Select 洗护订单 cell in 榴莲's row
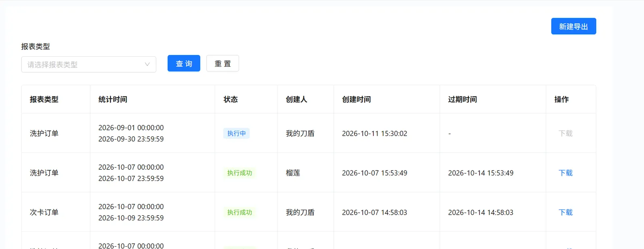The width and height of the screenshot is (644, 249). click(44, 173)
